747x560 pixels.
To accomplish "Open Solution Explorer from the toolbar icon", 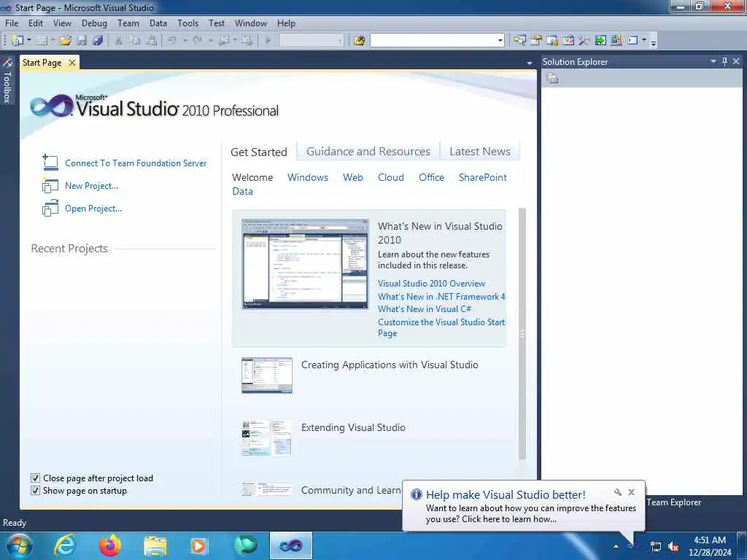I will coord(519,41).
